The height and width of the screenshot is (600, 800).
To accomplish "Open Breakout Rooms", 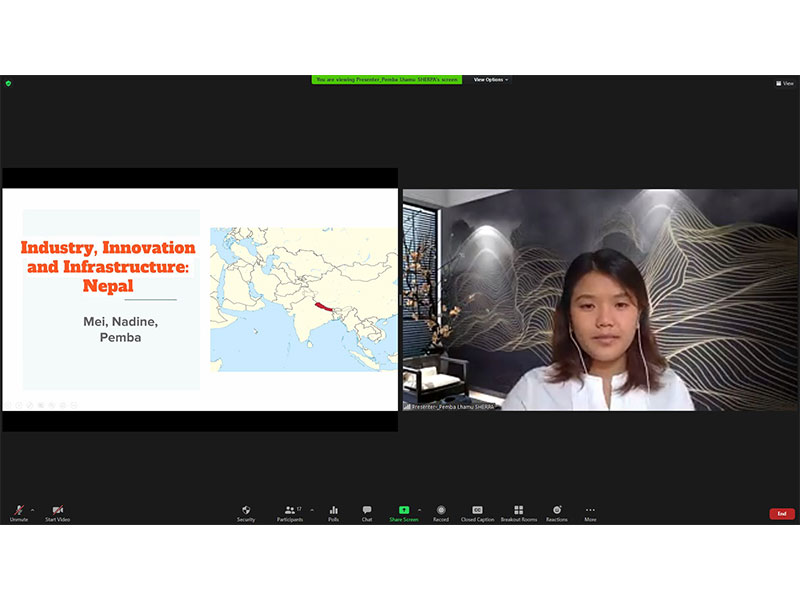I will coord(518,512).
